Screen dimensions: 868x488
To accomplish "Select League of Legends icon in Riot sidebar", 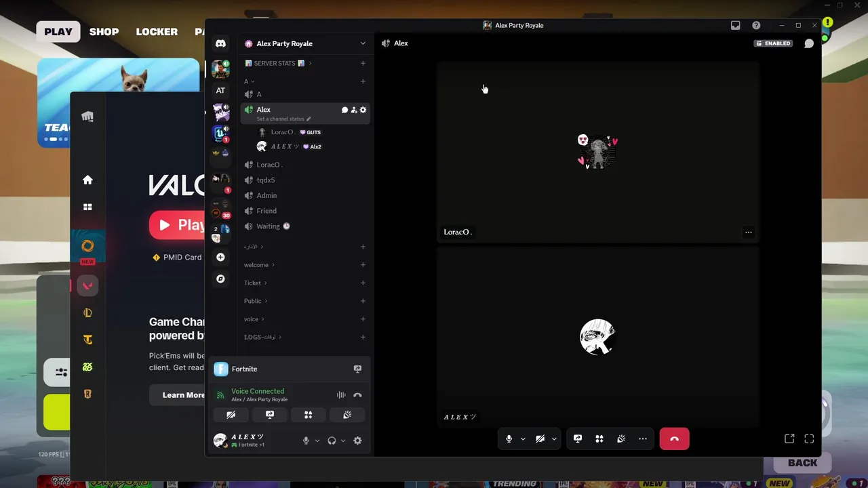I will (87, 312).
